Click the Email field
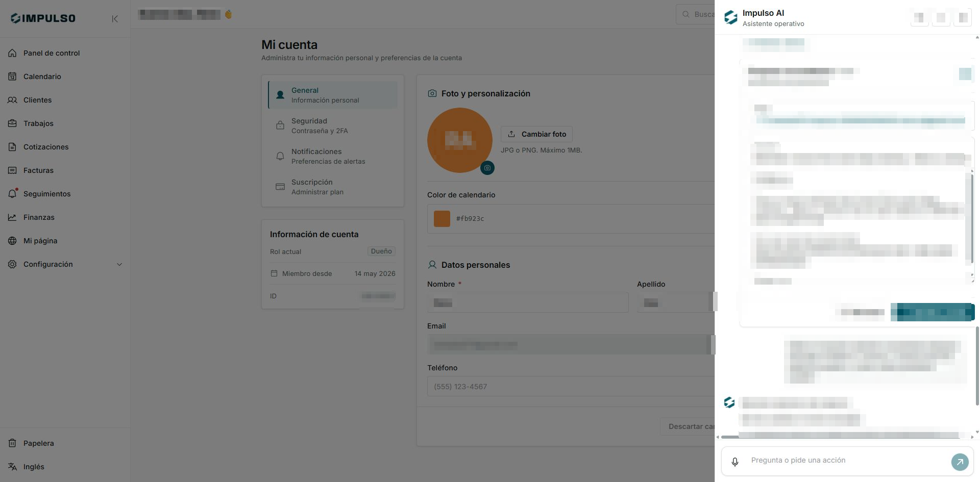Screen dimensions: 980x482 [571, 345]
